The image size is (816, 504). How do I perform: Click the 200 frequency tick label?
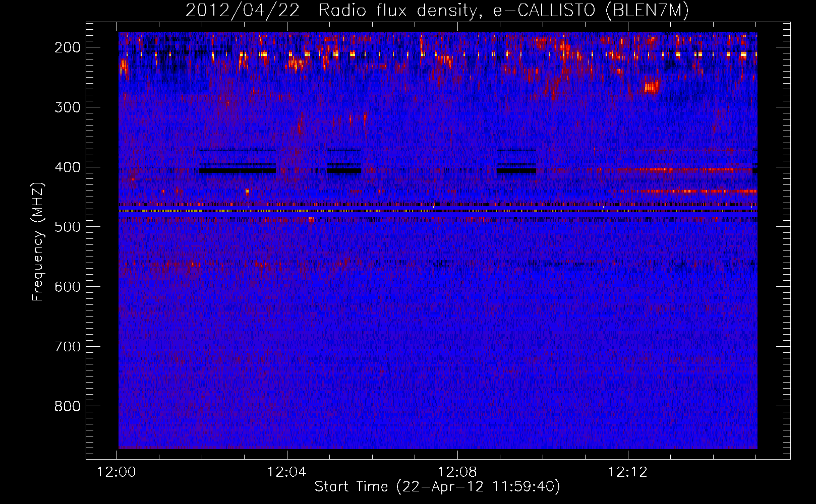click(x=68, y=47)
